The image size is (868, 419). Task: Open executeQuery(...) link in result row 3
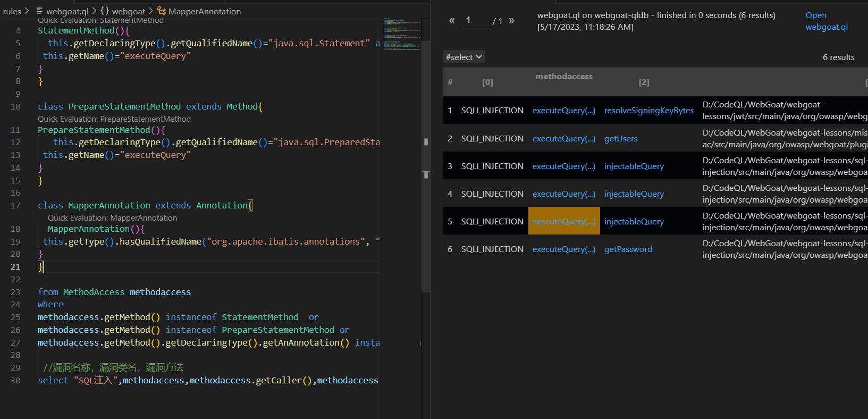(x=564, y=166)
